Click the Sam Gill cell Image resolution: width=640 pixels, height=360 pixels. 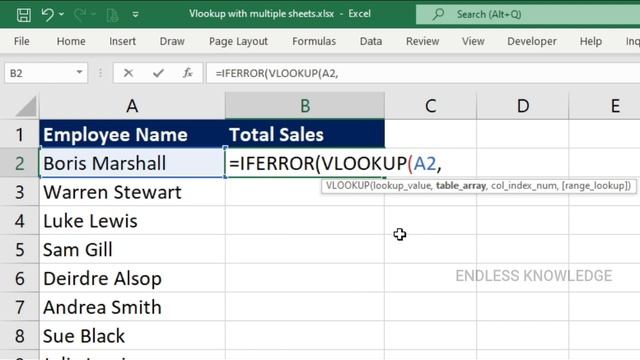(x=132, y=249)
